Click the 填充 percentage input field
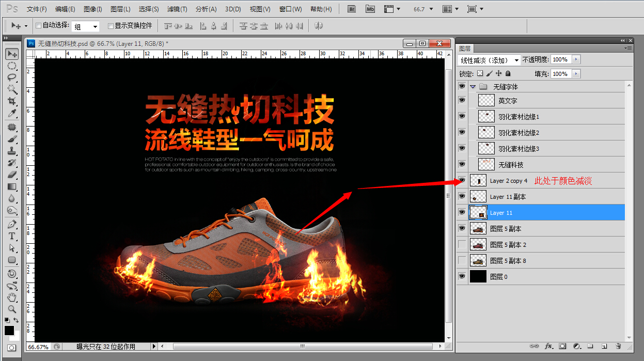Image resolution: width=644 pixels, height=361 pixels. point(561,74)
